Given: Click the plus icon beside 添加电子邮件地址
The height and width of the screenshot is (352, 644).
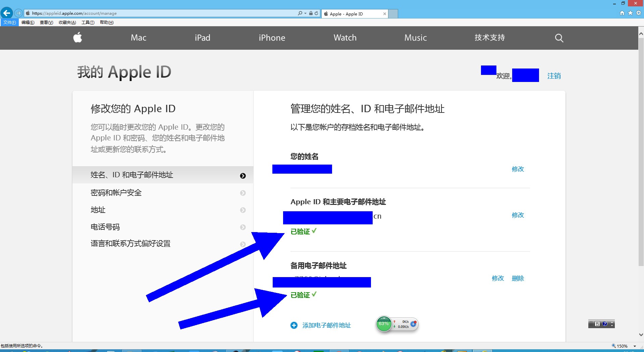Looking at the screenshot, I should pyautogui.click(x=294, y=325).
